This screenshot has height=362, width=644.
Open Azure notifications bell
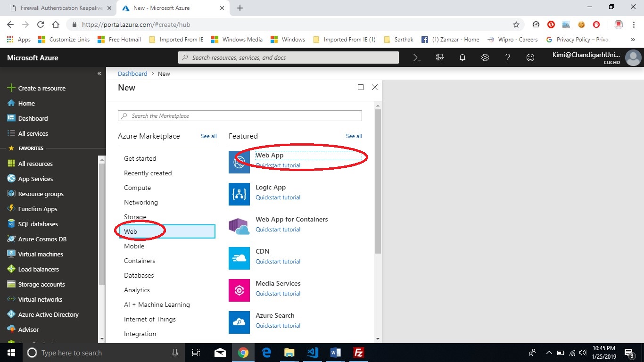click(462, 58)
